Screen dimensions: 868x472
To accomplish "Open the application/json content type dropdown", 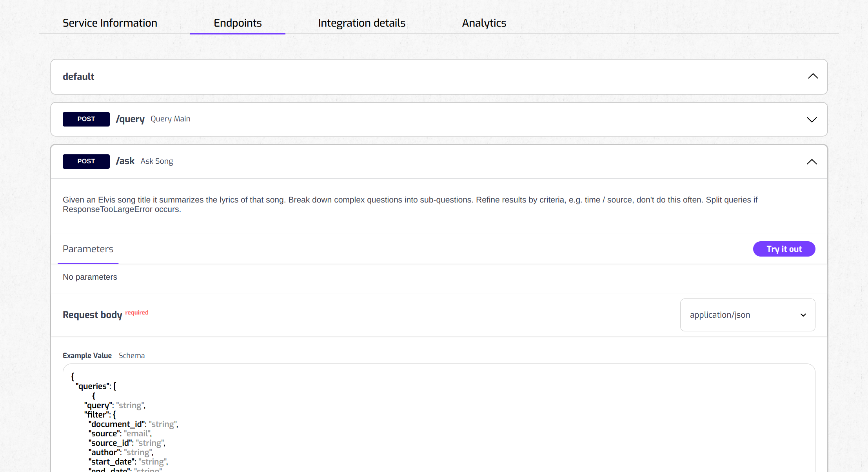I will pyautogui.click(x=747, y=315).
